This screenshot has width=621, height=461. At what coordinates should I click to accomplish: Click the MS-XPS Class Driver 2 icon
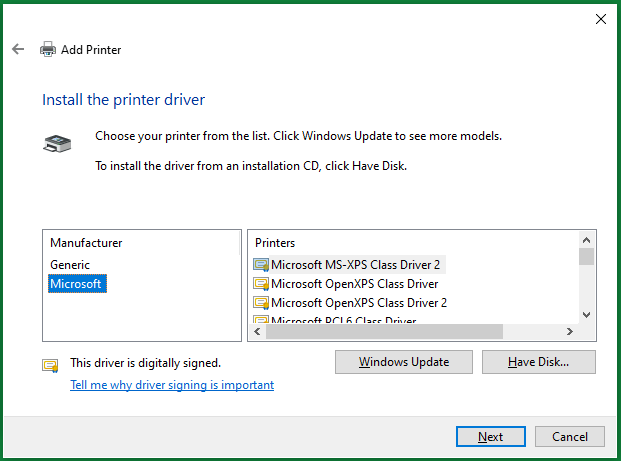coord(261,265)
